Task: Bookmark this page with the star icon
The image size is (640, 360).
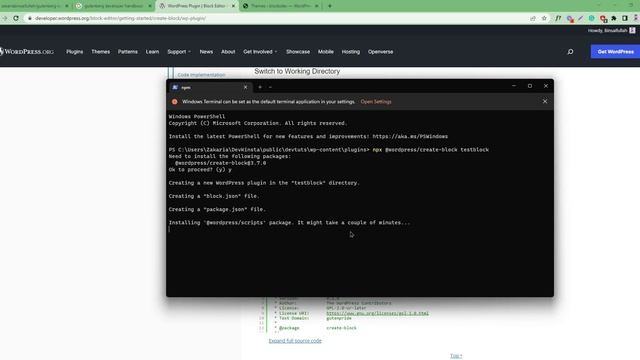Action: (x=544, y=18)
